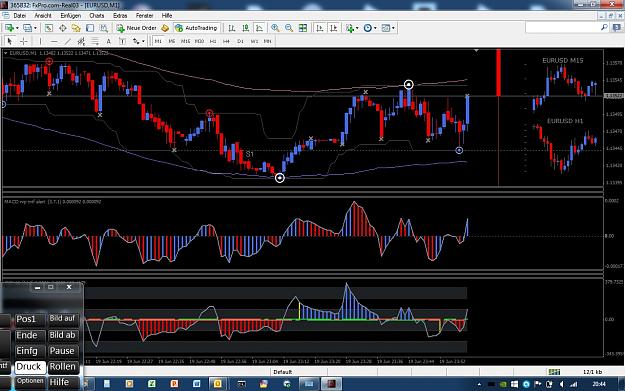Switch chart to D1 timeframe
Screen dimensions: 625x391
240,41
